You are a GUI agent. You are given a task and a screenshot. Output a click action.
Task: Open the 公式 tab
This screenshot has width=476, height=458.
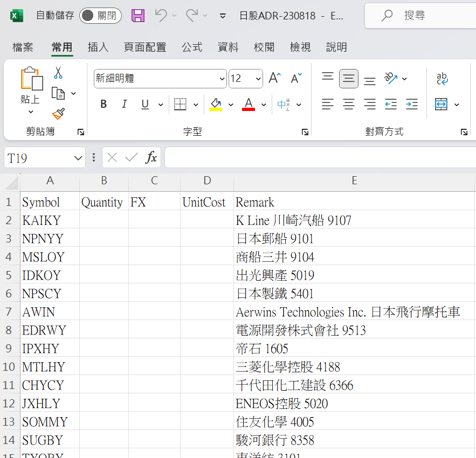192,47
